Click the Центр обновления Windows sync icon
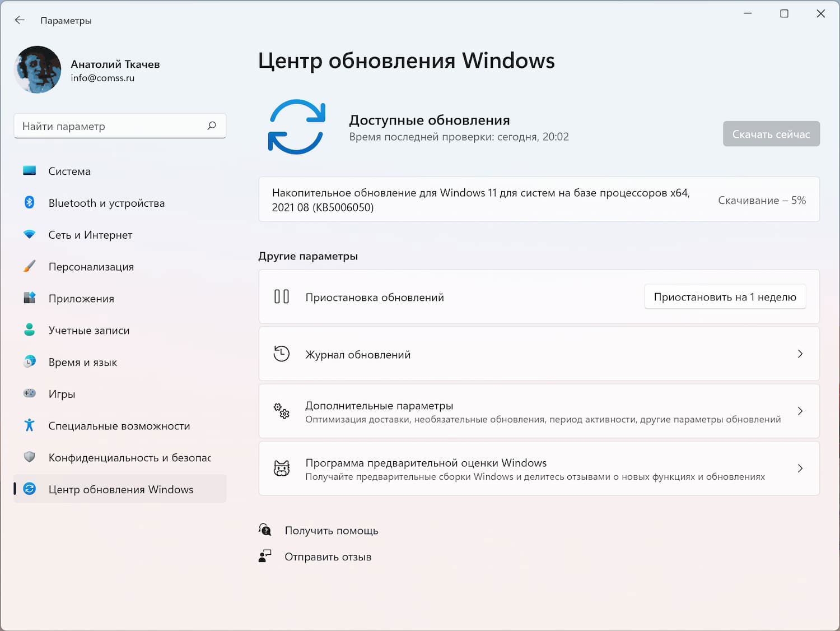Viewport: 840px width, 631px height. [30, 489]
